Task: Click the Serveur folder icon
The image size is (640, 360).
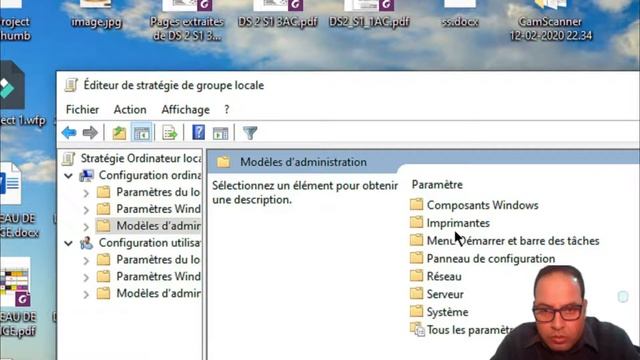Action: (416, 293)
